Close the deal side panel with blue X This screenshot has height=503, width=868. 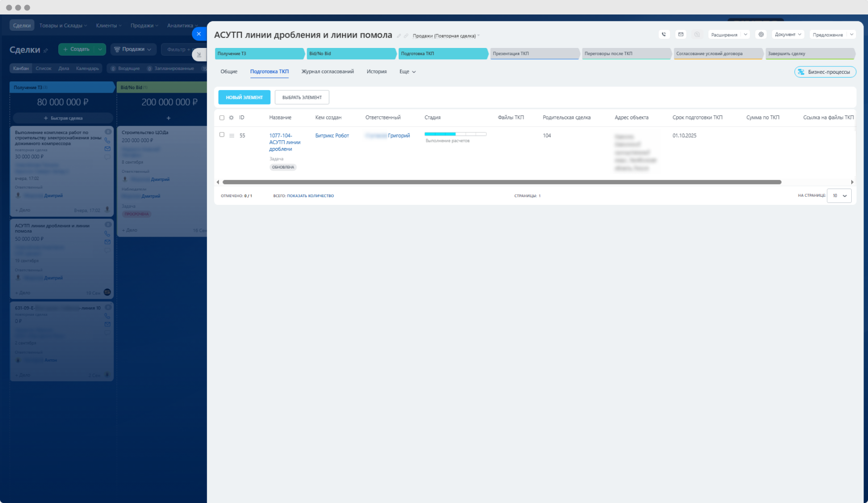(199, 34)
